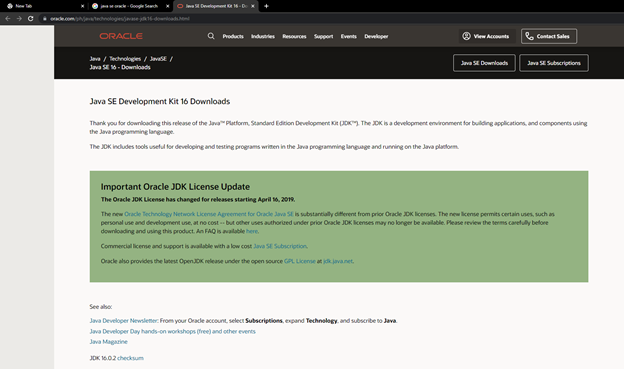Click the padlock site security icon
The image size is (624, 369).
pos(45,18)
